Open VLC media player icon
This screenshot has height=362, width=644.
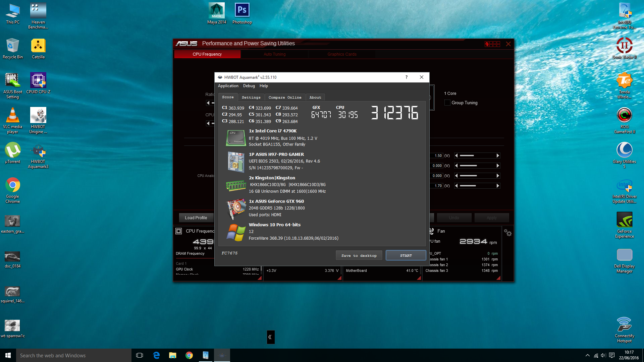[x=13, y=121]
